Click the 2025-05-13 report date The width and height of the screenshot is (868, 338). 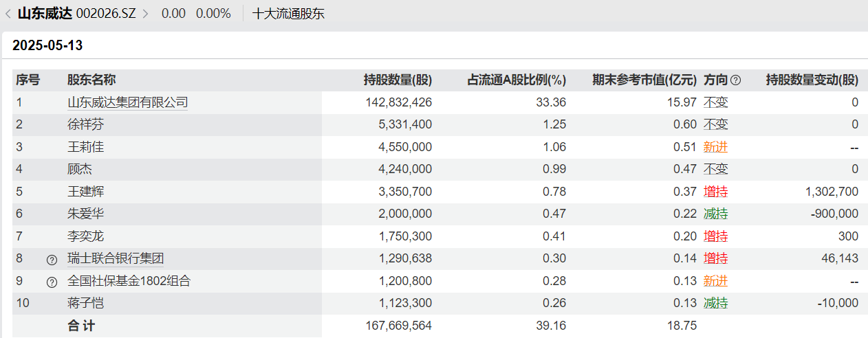(47, 46)
